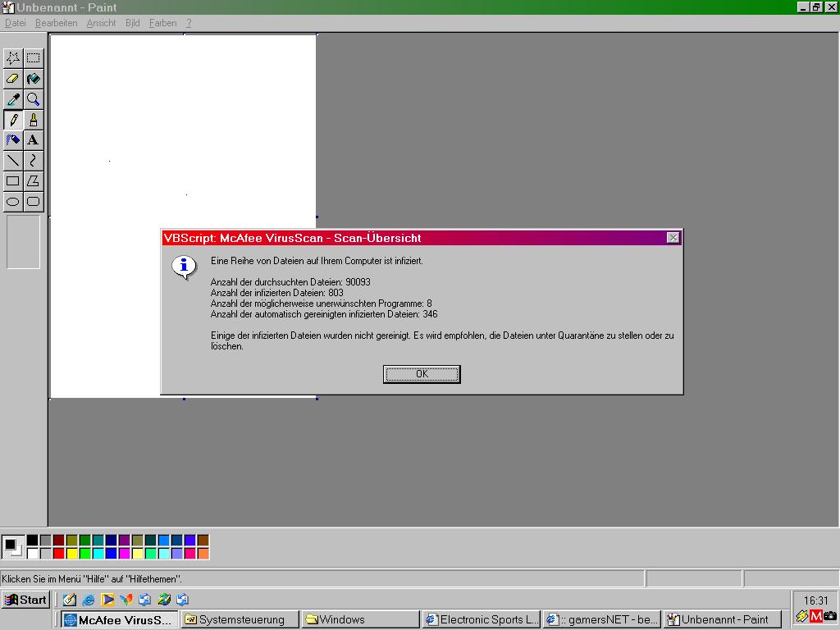Choose the orange color swatch
This screenshot has width=840, height=630.
click(x=203, y=553)
